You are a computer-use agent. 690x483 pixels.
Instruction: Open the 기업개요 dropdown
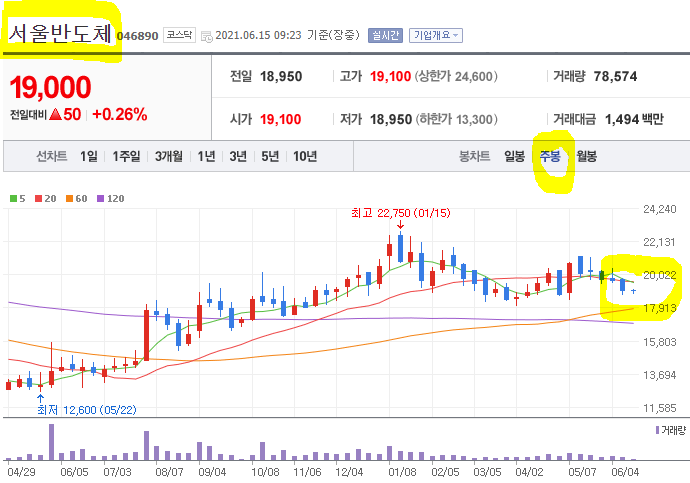(x=436, y=35)
